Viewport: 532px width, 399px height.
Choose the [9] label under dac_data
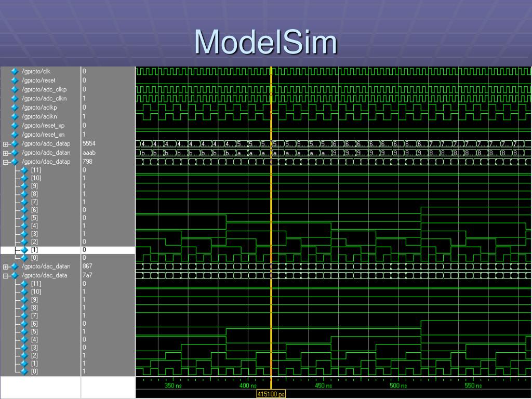point(34,300)
